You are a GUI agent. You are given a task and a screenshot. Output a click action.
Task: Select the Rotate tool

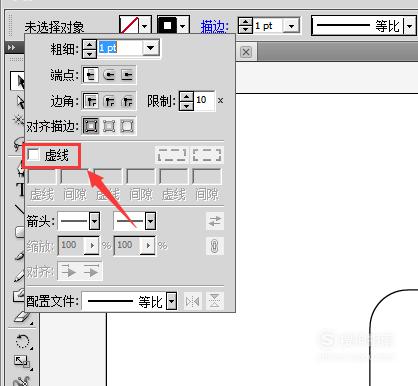pos(23,341)
